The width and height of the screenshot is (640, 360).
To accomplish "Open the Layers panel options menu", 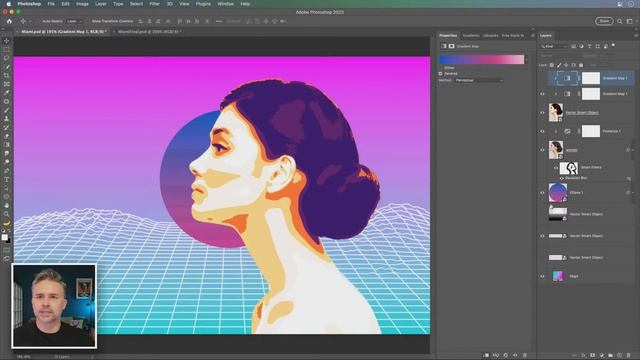I will [636, 36].
